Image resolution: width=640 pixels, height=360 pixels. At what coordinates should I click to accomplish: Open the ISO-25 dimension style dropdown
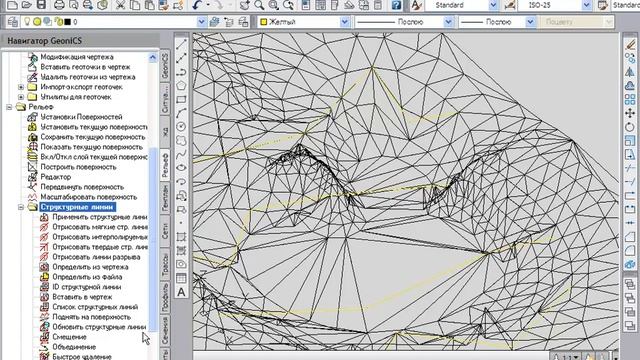point(587,5)
